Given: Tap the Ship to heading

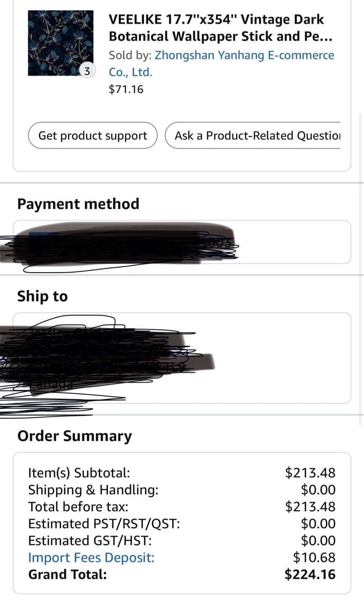Looking at the screenshot, I should point(42,296).
